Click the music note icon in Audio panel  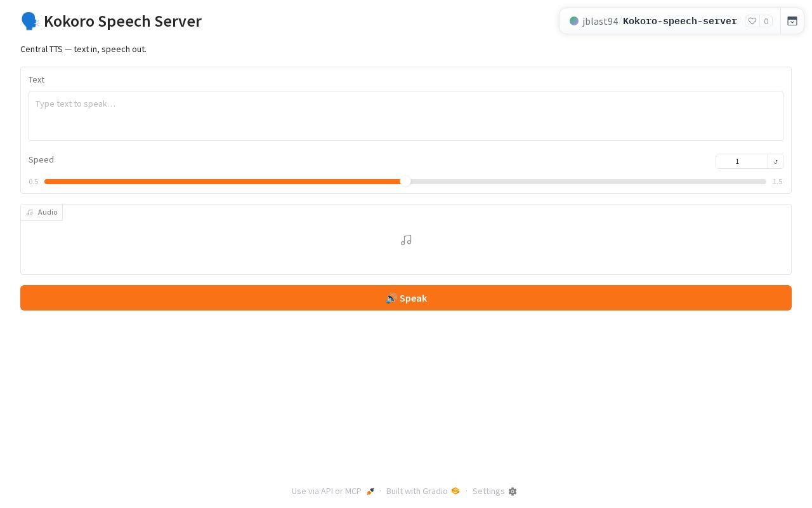[x=406, y=240]
